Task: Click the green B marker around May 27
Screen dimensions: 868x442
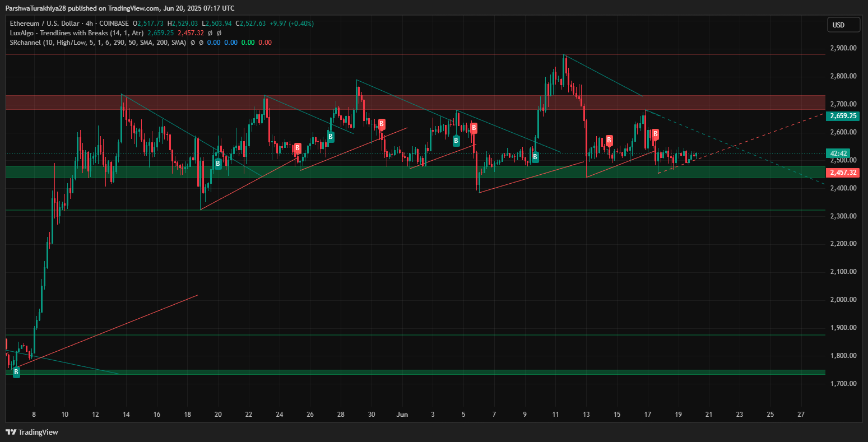Action: point(331,136)
